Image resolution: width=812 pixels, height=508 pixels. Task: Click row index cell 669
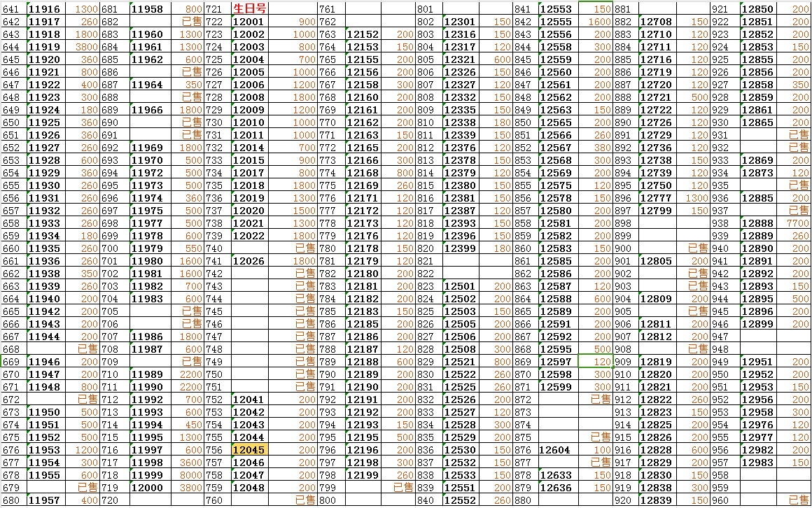click(x=14, y=362)
